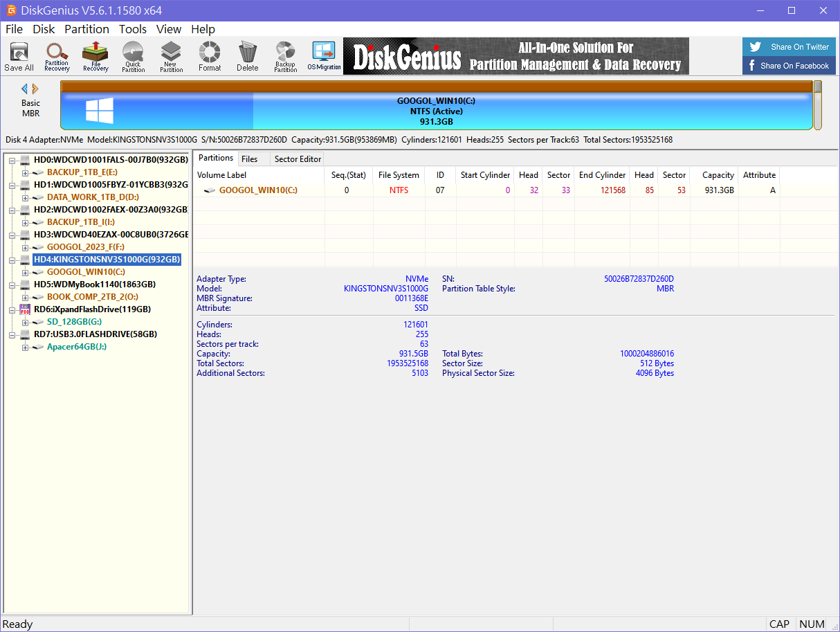Go to next disk arrow
The height and width of the screenshot is (632, 840).
coord(35,89)
